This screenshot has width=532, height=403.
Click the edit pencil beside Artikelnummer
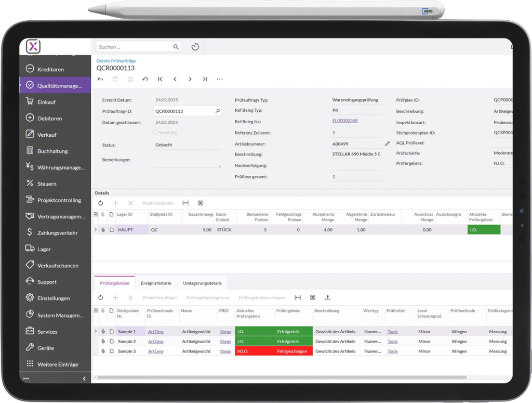387,144
